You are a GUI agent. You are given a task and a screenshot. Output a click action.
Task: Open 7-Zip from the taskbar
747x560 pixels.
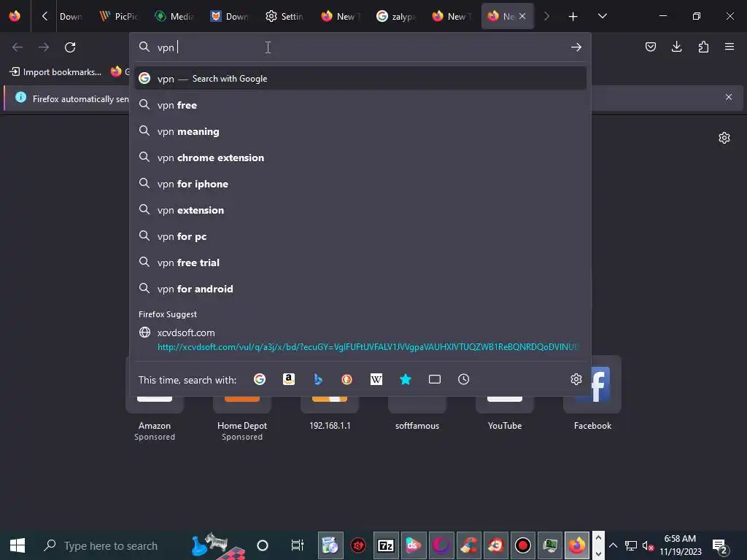(385, 545)
